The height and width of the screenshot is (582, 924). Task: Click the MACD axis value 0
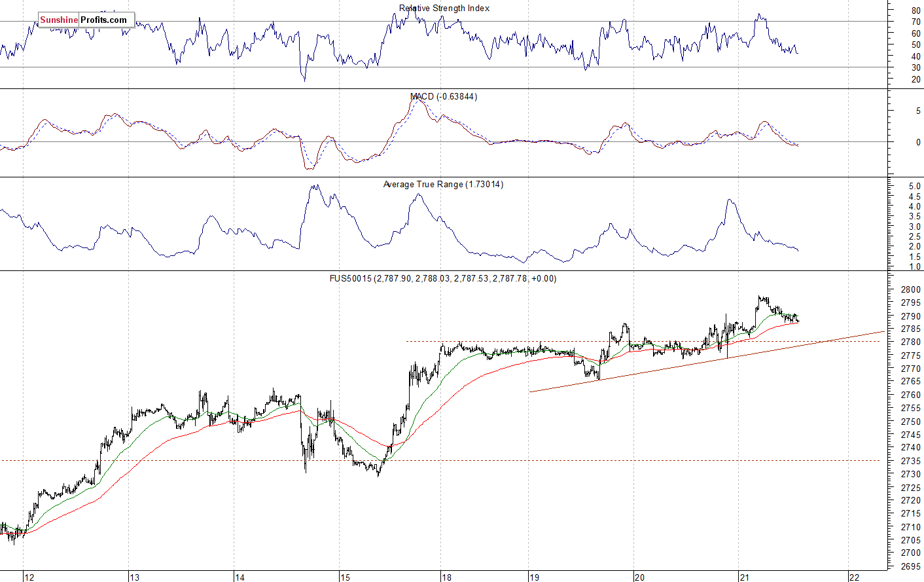[918, 142]
